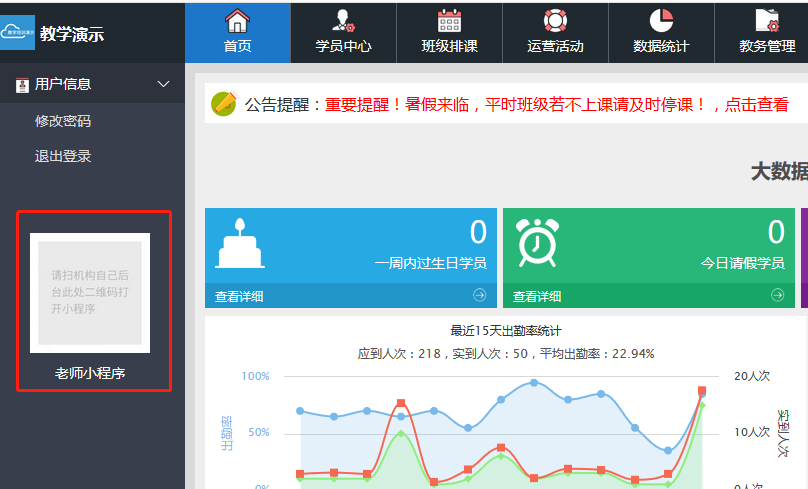808x489 pixels.
Task: Click the alarm clock icon
Action: pos(537,242)
